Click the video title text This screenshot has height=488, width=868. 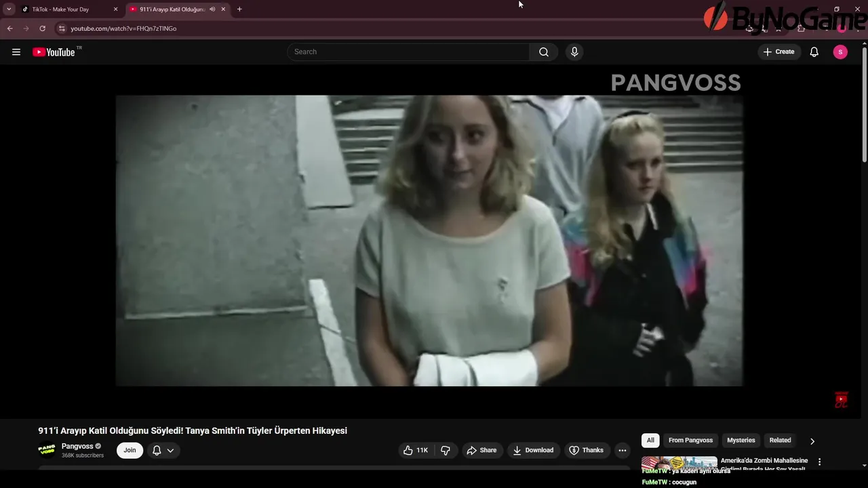coord(193,431)
